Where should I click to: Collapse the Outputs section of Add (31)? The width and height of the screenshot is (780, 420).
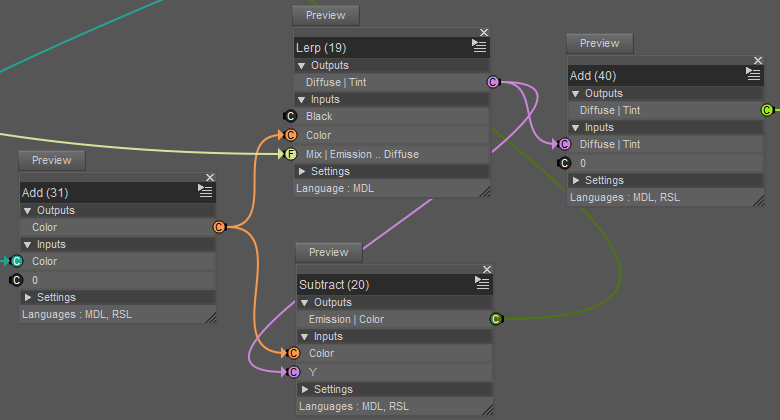coord(27,210)
